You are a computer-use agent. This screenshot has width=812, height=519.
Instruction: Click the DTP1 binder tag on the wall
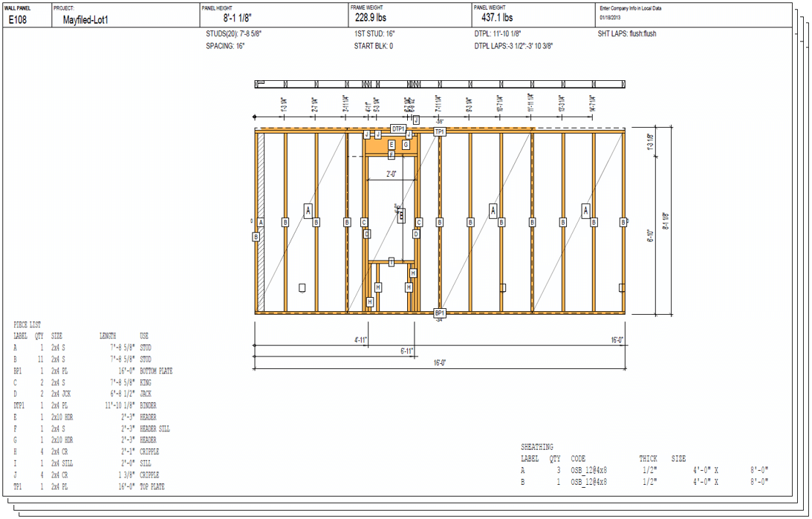pyautogui.click(x=398, y=129)
